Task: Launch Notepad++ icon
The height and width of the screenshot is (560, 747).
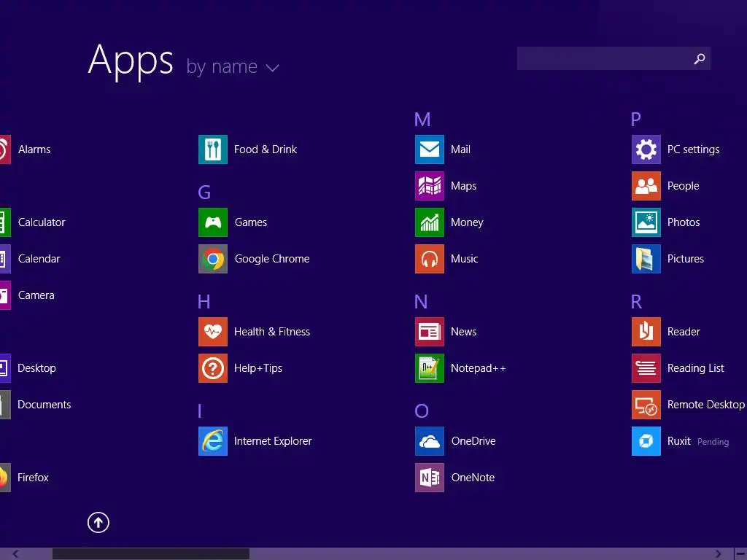Action: point(429,368)
